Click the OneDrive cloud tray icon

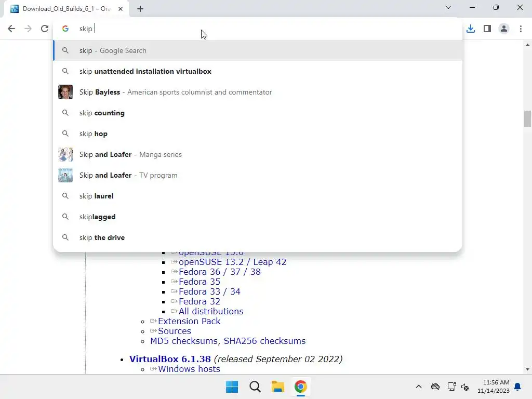[x=435, y=387]
